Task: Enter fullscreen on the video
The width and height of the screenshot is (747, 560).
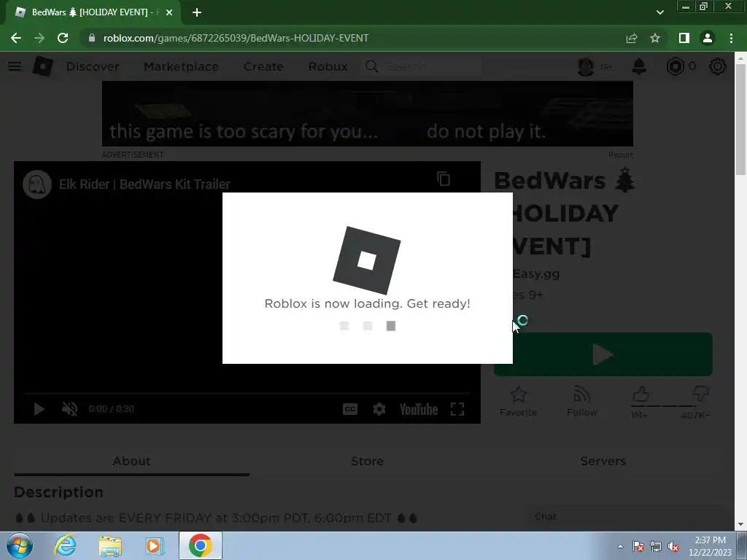Action: pos(457,409)
